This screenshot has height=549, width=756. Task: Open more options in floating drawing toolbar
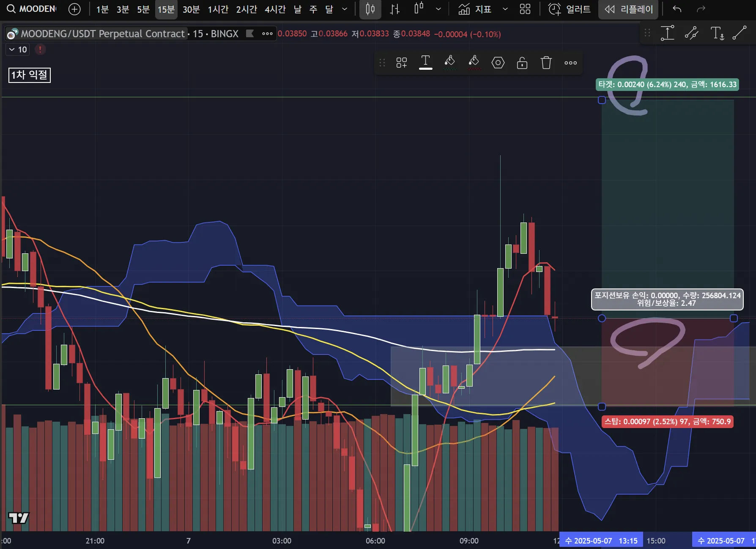(570, 63)
